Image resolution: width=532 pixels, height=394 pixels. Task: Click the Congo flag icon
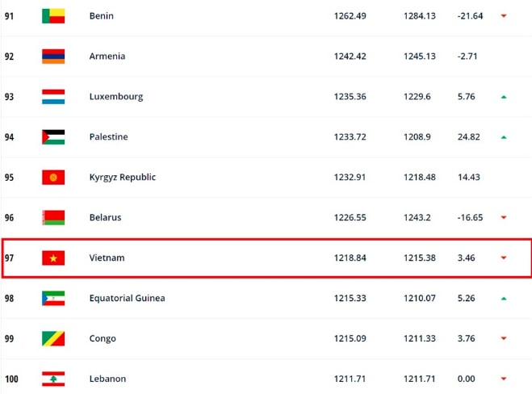pyautogui.click(x=53, y=338)
